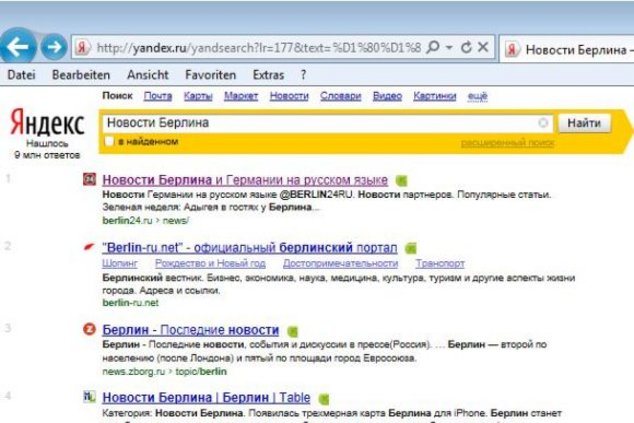Open the Картинки service link
634x423 pixels.
[x=435, y=96]
